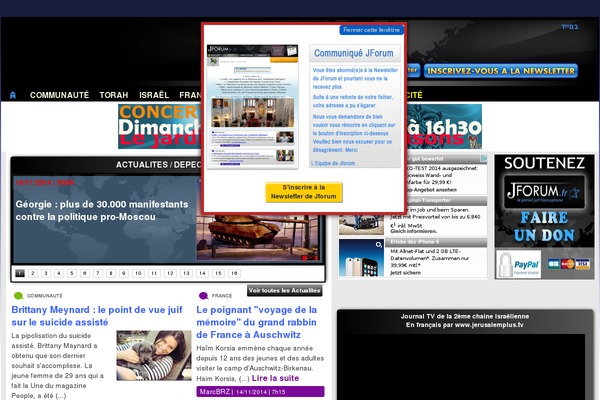The width and height of the screenshot is (600, 400).
Task: Click 'Lire la suite' link
Action: point(275,378)
